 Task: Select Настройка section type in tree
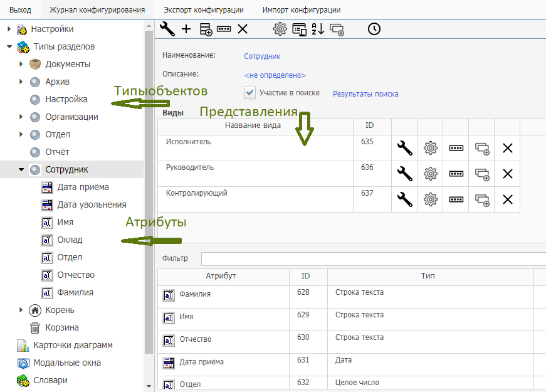pos(66,99)
